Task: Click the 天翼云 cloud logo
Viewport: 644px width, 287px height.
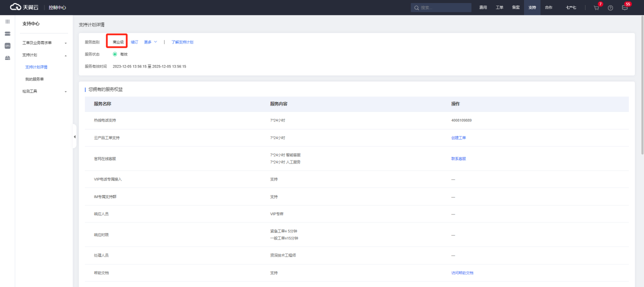Action: [x=25, y=7]
